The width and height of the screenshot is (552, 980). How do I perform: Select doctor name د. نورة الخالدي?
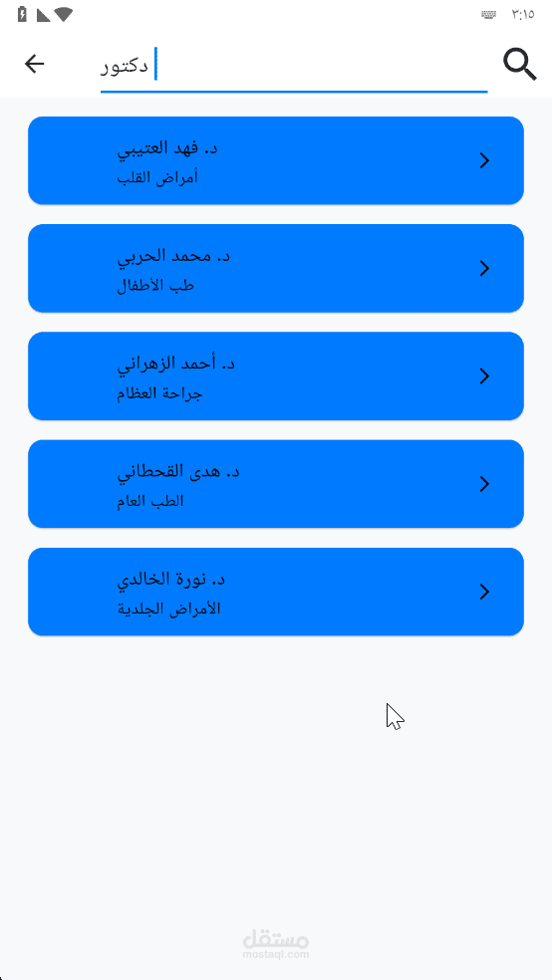170,580
